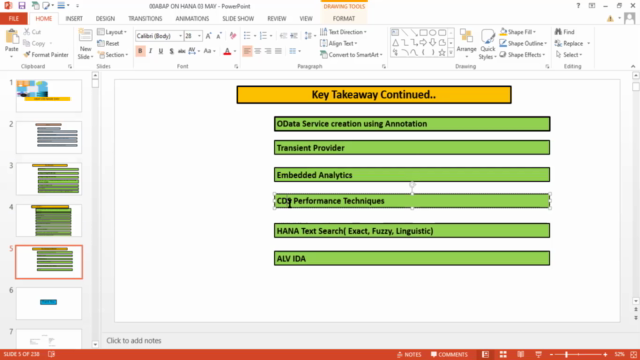The image size is (640, 360).
Task: Click the bullets list icon
Action: [x=247, y=36]
